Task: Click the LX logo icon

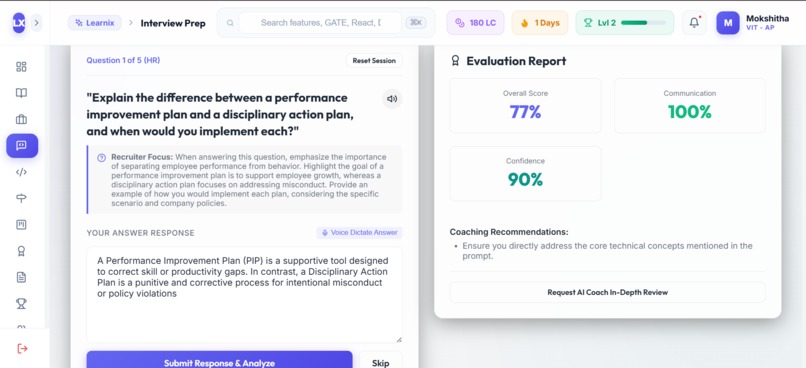Action: [x=19, y=23]
